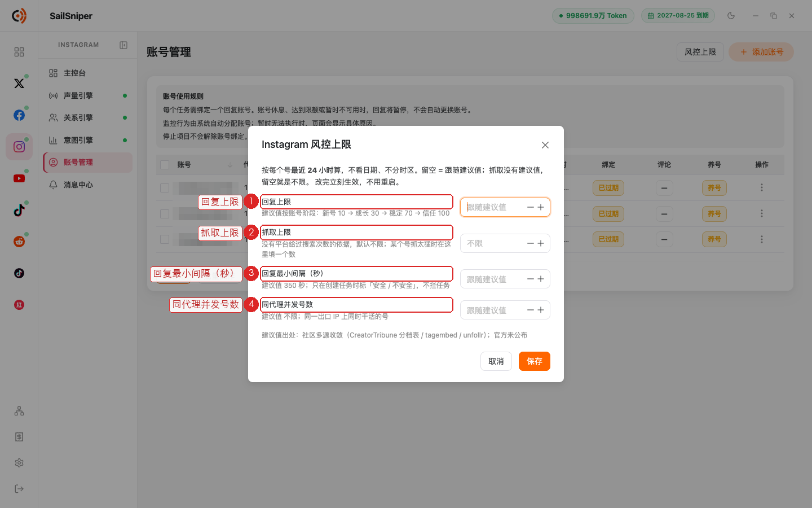812x508 pixels.
Task: Open 意图引擎 in sidebar
Action: point(88,140)
